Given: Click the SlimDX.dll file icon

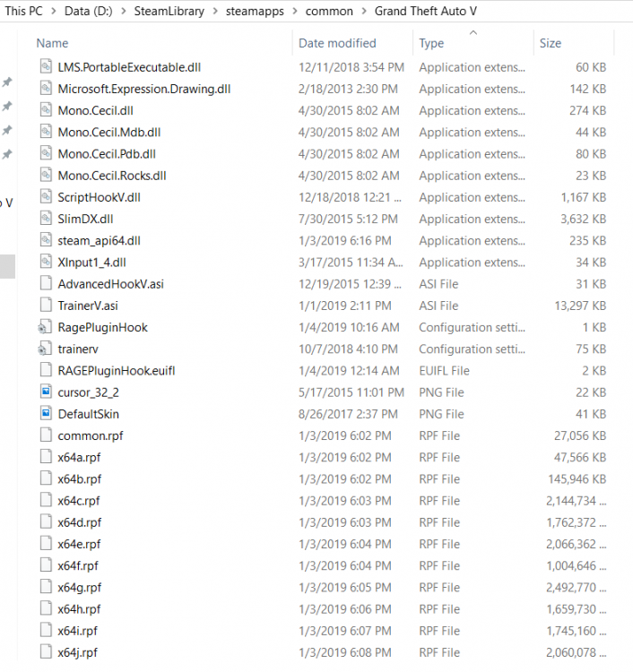Looking at the screenshot, I should [46, 219].
